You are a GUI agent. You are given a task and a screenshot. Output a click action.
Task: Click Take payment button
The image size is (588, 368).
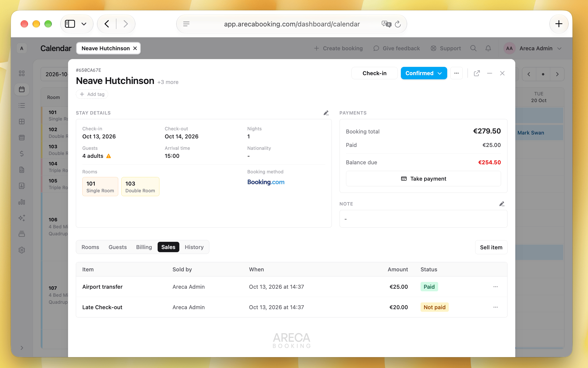click(x=423, y=179)
